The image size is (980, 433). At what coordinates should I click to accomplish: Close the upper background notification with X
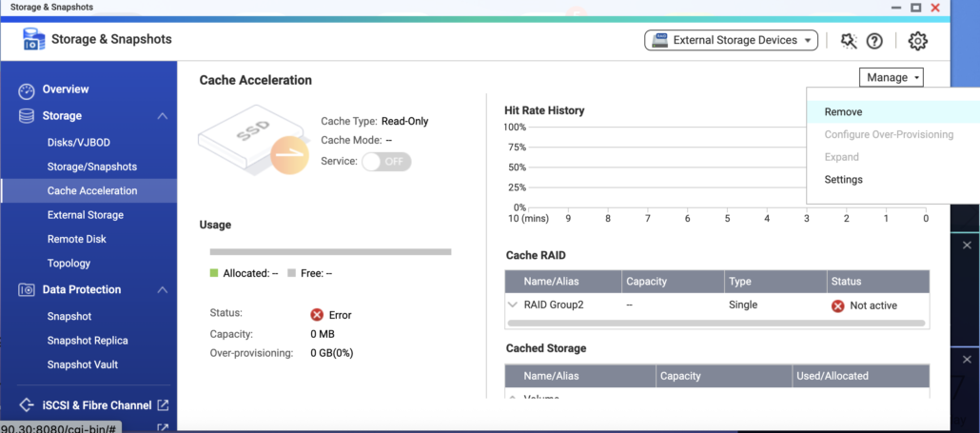point(967,245)
